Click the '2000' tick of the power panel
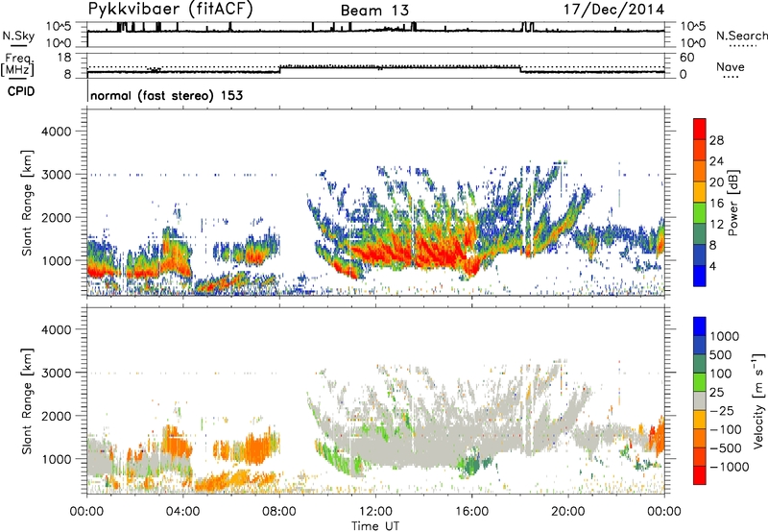The height and width of the screenshot is (532, 768). pos(56,217)
